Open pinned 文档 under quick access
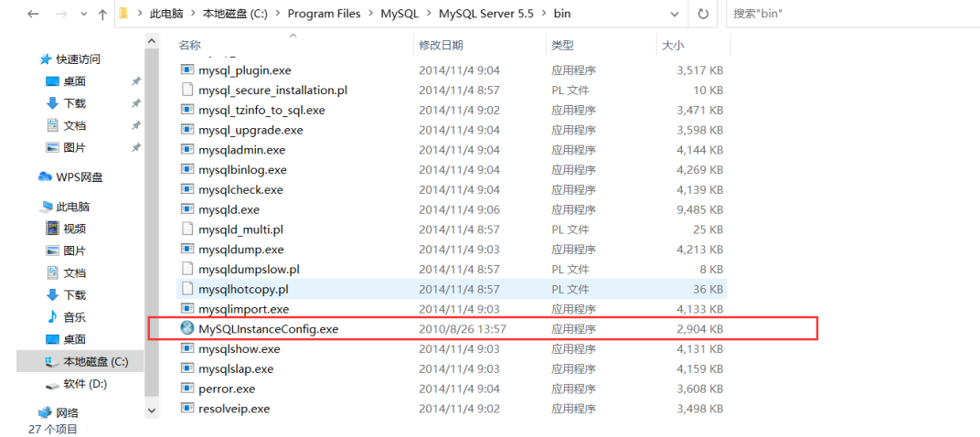This screenshot has width=980, height=437. (74, 125)
